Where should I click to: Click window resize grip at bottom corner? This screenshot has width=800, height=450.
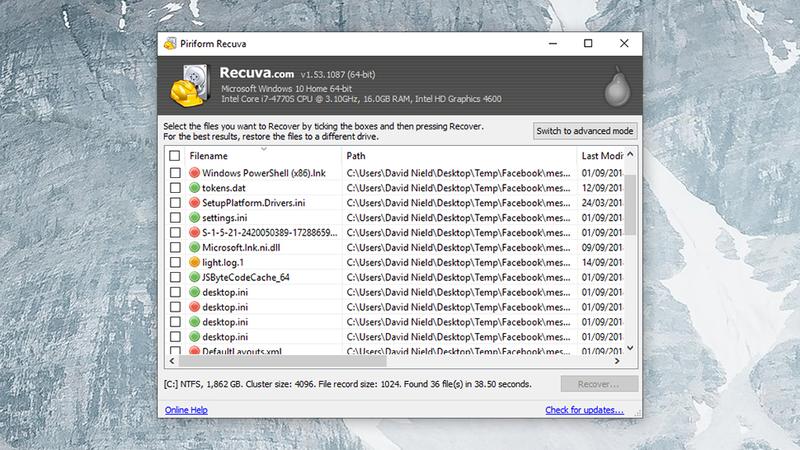(x=637, y=413)
